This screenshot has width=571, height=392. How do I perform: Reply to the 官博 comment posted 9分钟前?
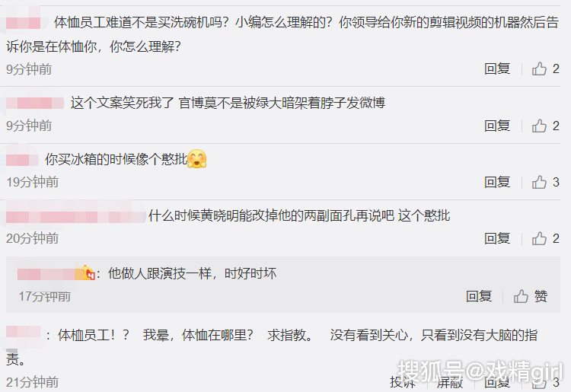pos(497,126)
